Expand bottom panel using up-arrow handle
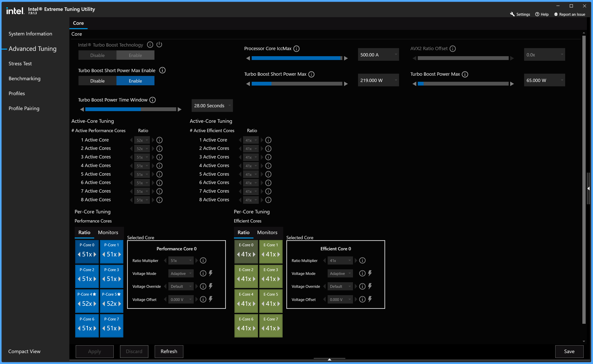The height and width of the screenshot is (364, 593). [x=329, y=359]
